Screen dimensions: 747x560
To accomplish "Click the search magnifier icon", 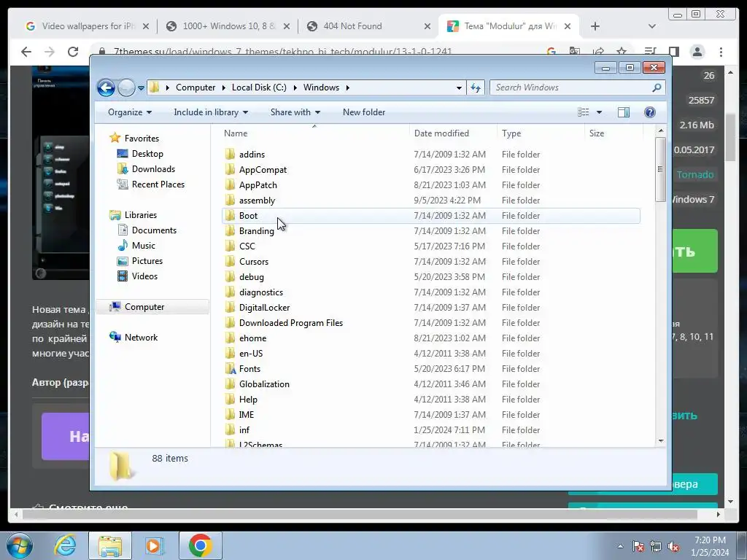I will (x=657, y=87).
